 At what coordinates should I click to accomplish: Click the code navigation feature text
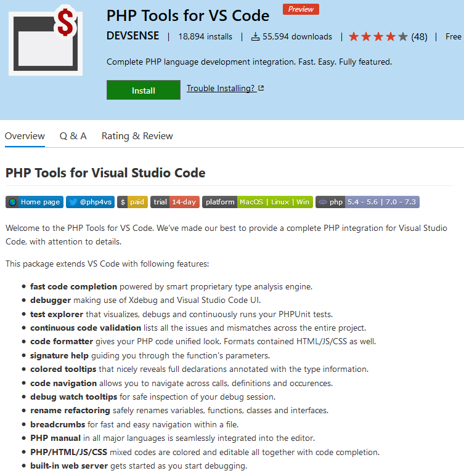point(63,383)
